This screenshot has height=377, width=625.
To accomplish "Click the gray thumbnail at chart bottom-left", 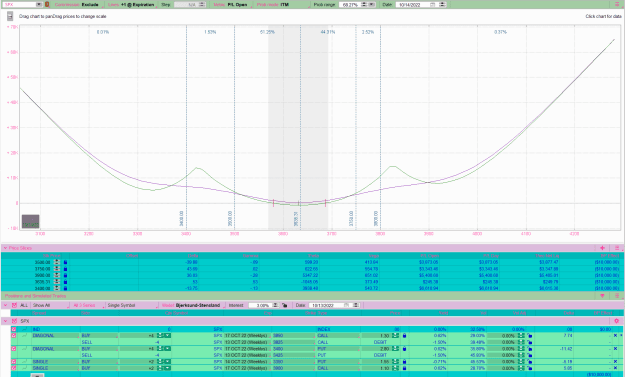I will pos(30,221).
